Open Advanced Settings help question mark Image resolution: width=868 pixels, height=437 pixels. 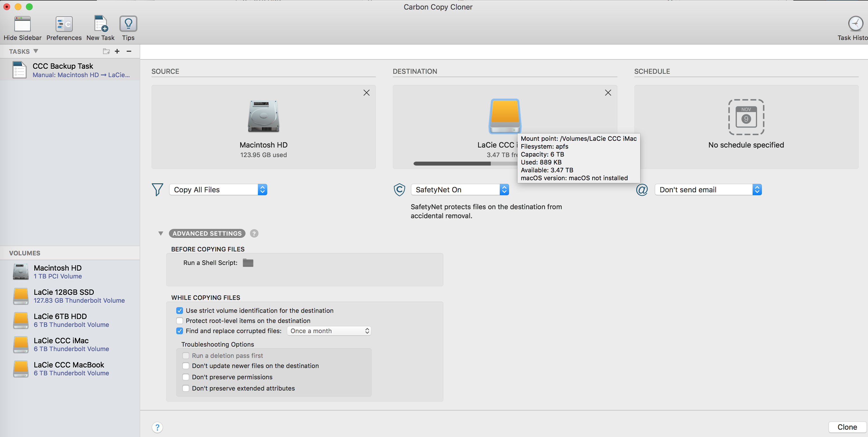(x=254, y=233)
